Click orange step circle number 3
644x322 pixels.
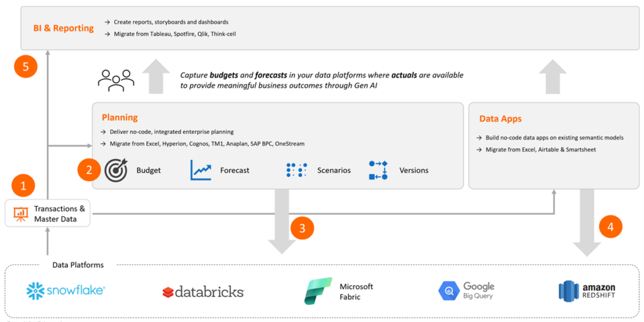pos(303,228)
